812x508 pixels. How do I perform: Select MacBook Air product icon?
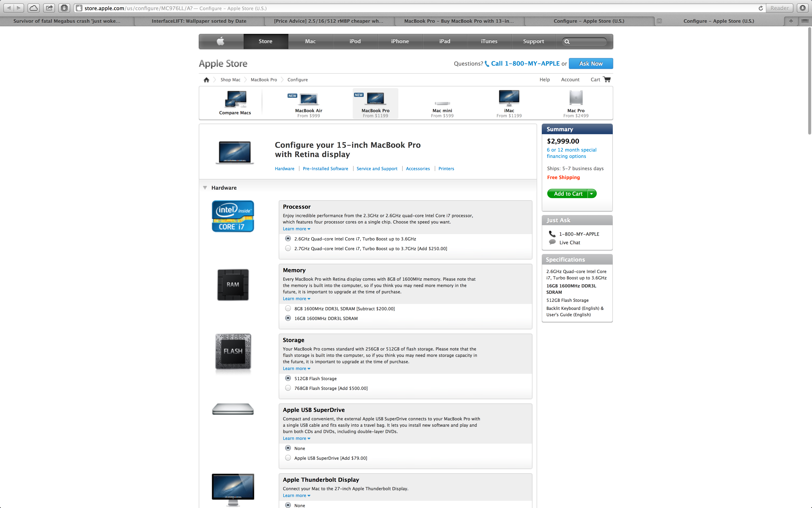click(309, 99)
